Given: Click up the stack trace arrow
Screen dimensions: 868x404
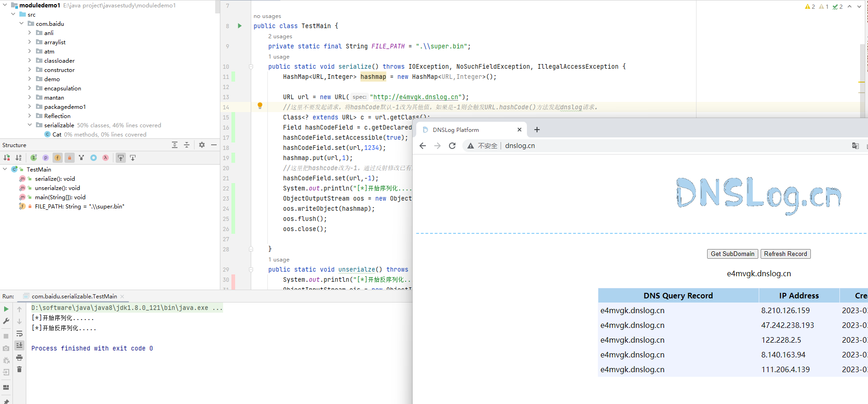Looking at the screenshot, I should point(19,309).
